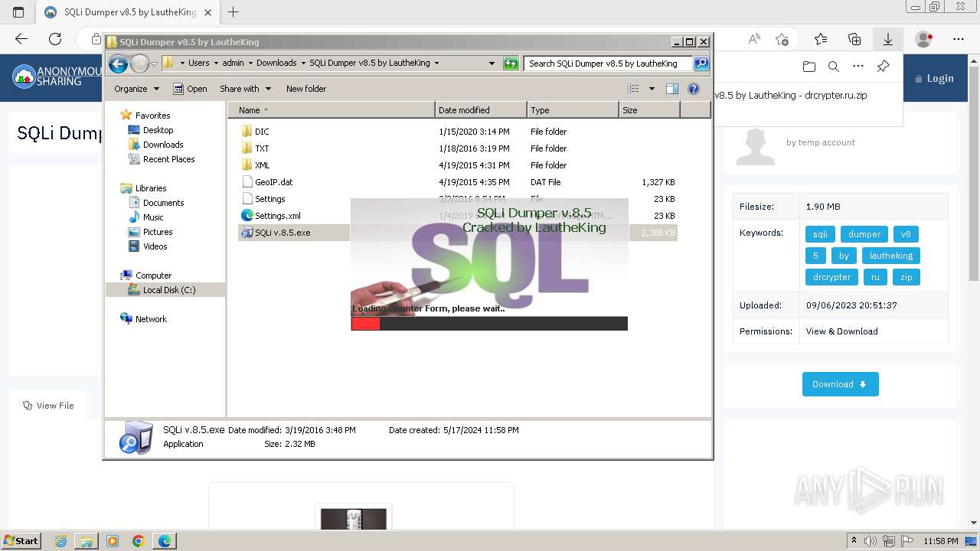Click the Explorer Back navigation arrow
This screenshot has height=551, width=980.
coord(118,64)
